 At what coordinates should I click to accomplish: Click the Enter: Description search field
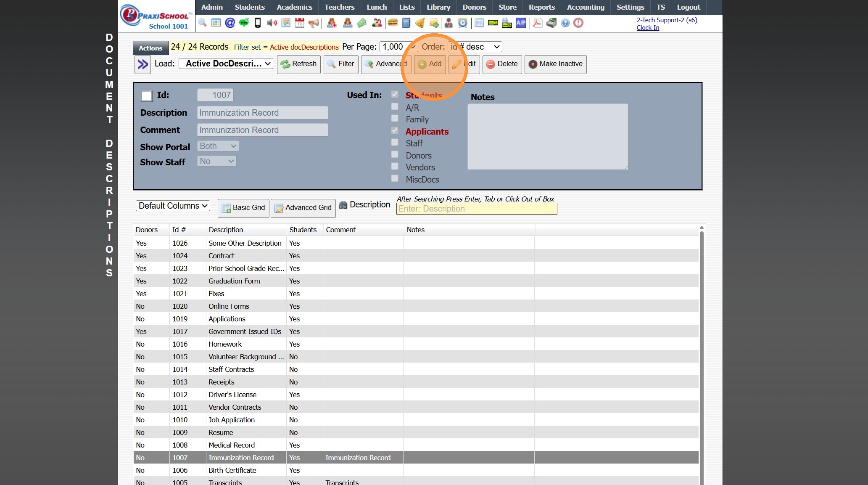click(476, 209)
